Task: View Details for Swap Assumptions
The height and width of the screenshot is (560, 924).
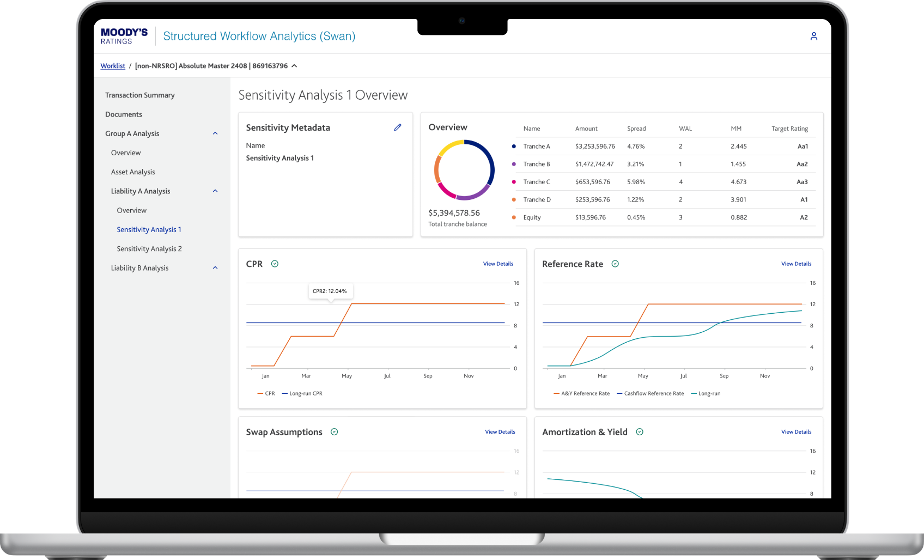Action: pos(500,432)
